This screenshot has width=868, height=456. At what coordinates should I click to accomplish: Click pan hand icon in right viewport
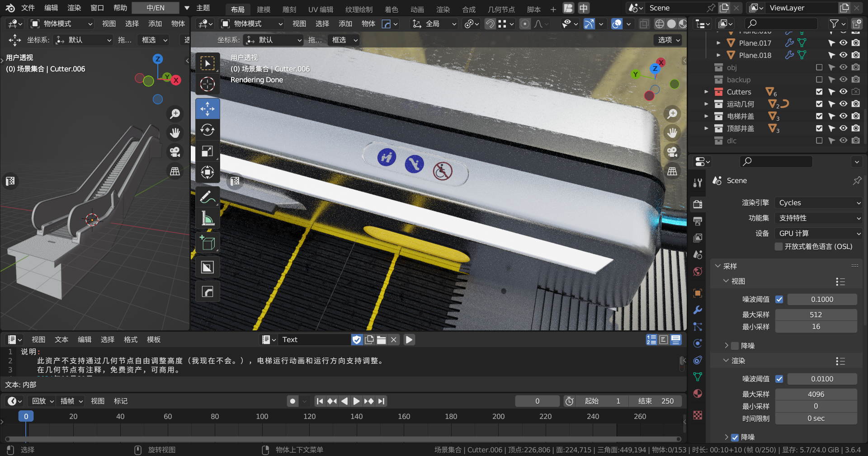[672, 133]
